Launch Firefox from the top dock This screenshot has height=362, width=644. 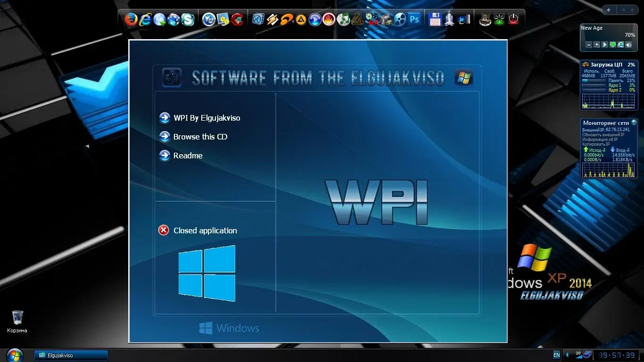132,19
